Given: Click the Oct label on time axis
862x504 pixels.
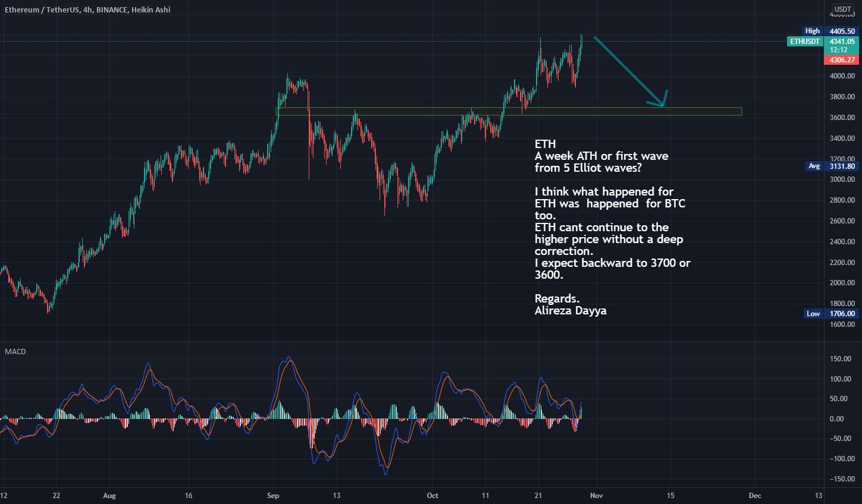Looking at the screenshot, I should 432,496.
